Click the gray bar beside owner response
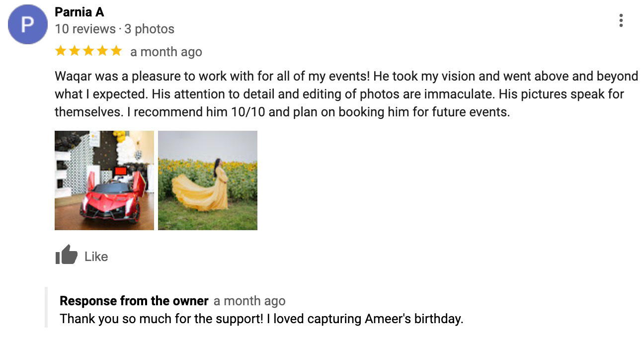Image resolution: width=644 pixels, height=347 pixels. click(46, 307)
